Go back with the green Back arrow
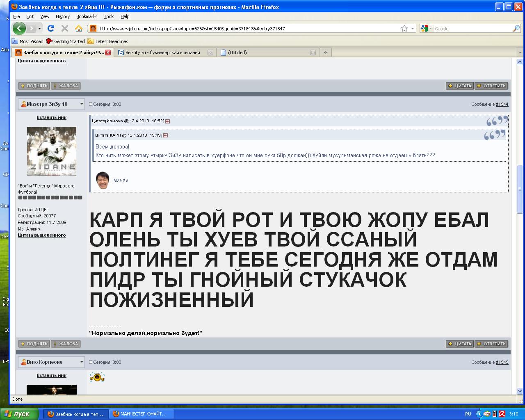Viewport: 525px width, 420px height. click(19, 28)
